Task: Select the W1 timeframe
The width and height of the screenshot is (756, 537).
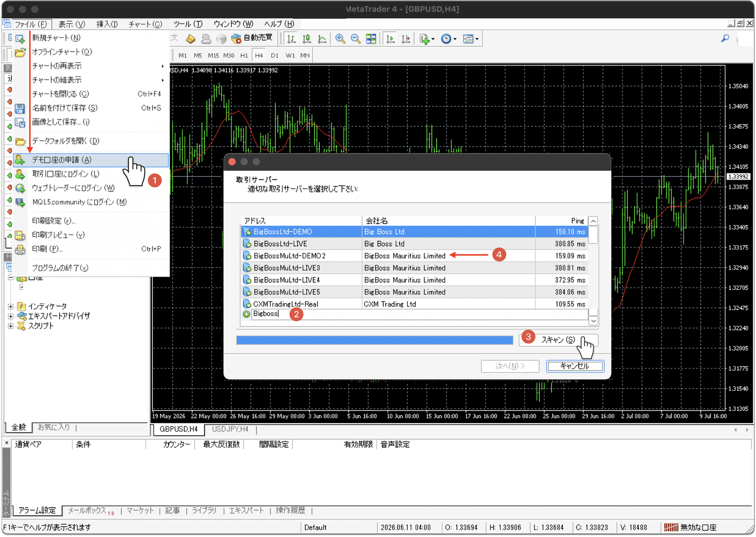Action: (x=290, y=55)
